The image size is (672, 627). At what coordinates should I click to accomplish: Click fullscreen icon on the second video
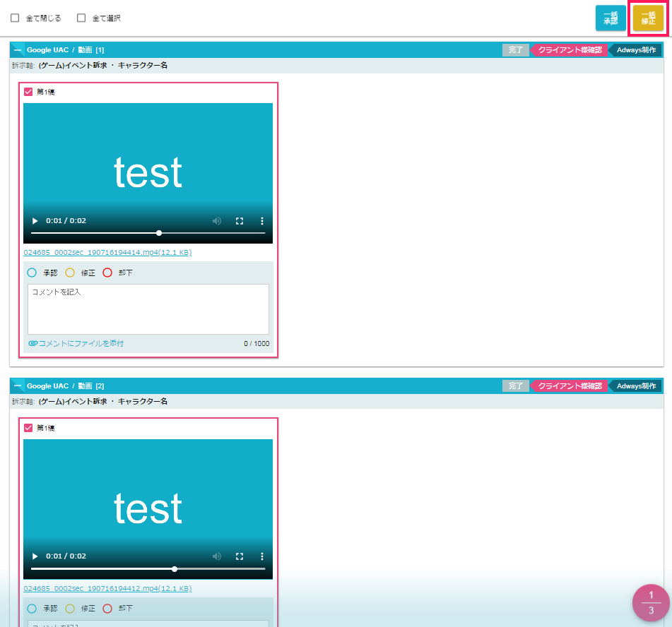(240, 556)
